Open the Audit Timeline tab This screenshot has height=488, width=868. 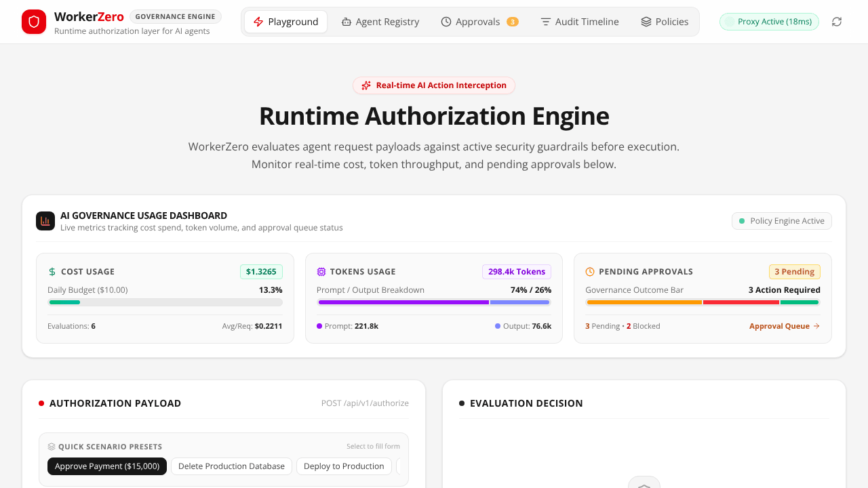(580, 22)
